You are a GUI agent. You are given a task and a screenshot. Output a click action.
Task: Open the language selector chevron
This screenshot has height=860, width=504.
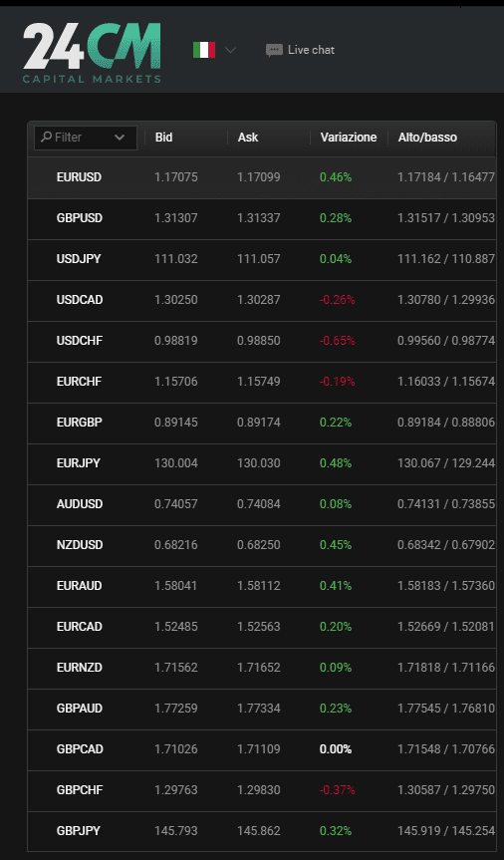230,50
